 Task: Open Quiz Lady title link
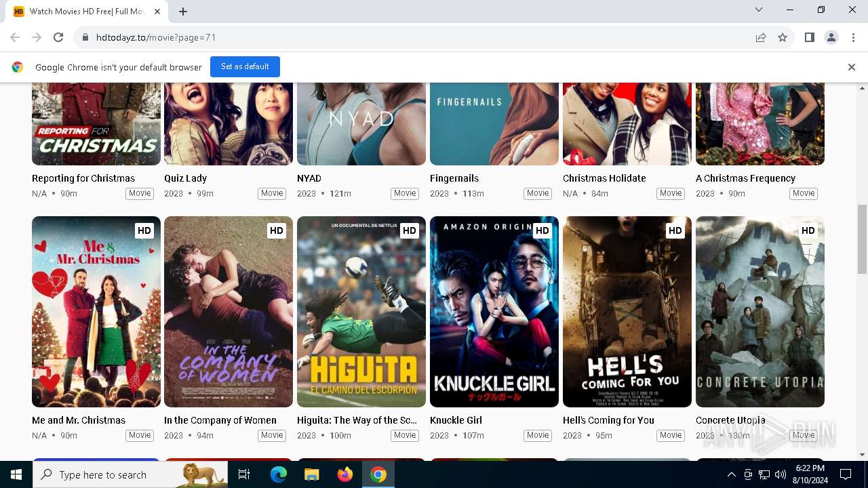click(185, 178)
